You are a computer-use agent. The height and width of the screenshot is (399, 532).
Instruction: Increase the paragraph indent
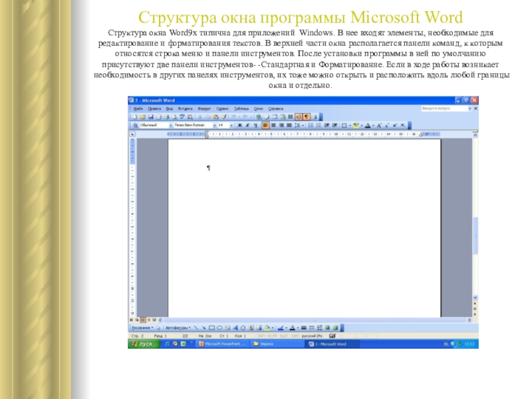(335, 125)
